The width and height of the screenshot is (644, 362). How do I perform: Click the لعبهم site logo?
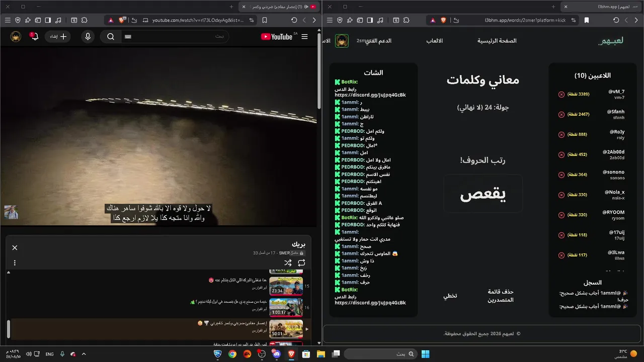pyautogui.click(x=611, y=41)
